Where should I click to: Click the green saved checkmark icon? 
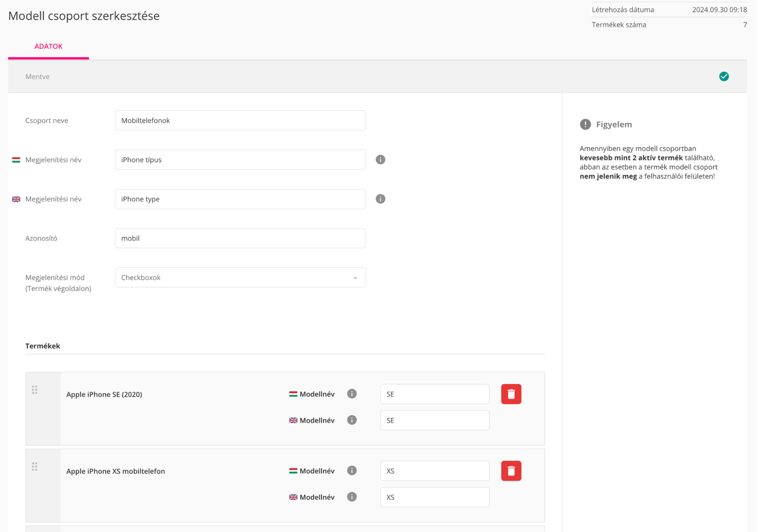724,76
